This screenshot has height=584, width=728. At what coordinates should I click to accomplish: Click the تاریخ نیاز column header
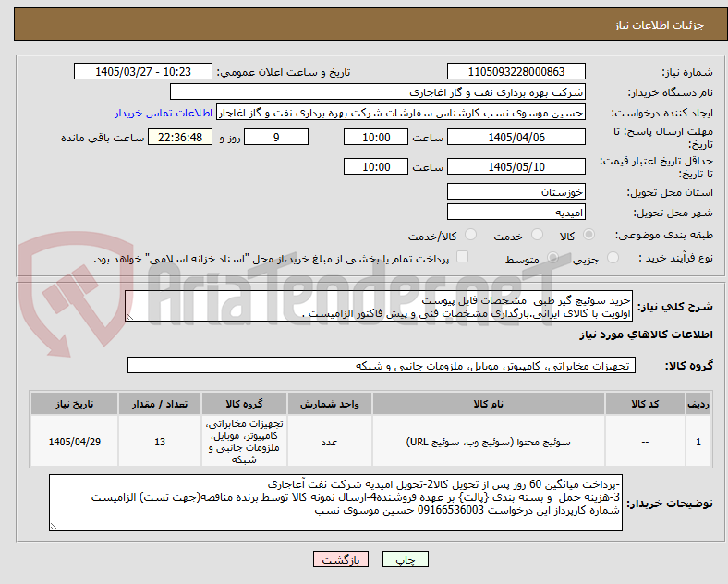pyautogui.click(x=74, y=404)
